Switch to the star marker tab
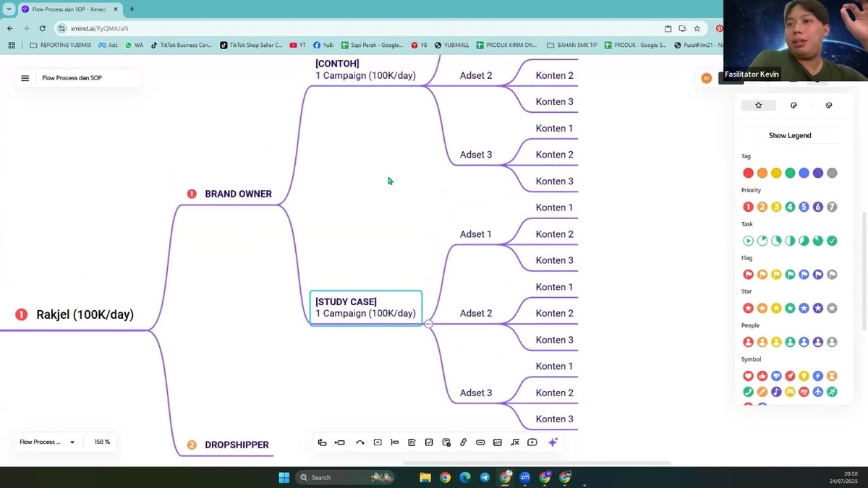This screenshot has height=488, width=868. pos(759,106)
